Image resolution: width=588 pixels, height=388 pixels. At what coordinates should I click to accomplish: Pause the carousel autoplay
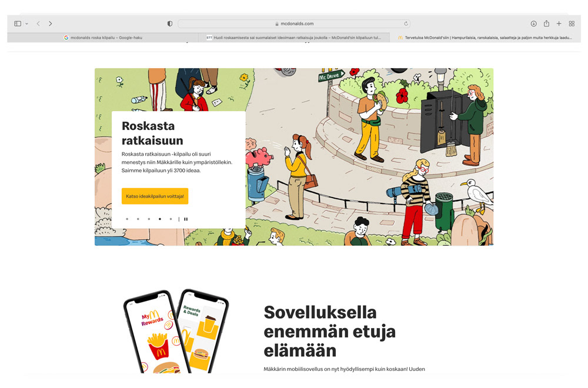186,219
